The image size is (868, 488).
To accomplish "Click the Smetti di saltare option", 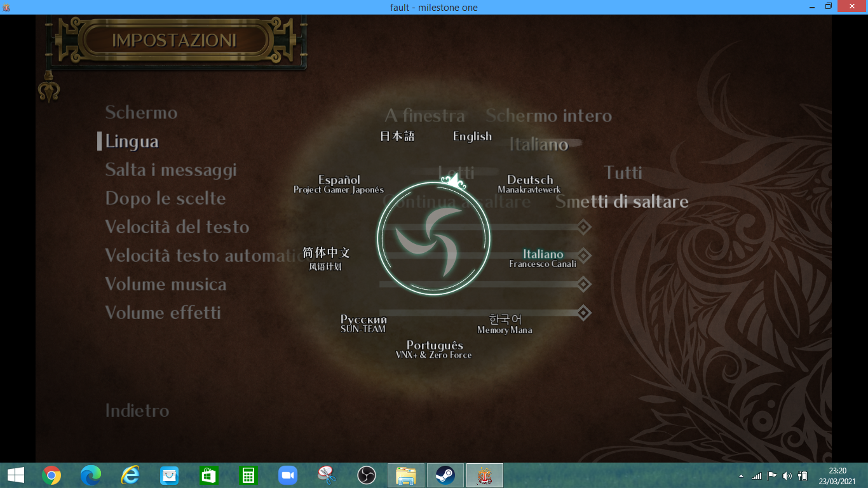I will [x=622, y=201].
